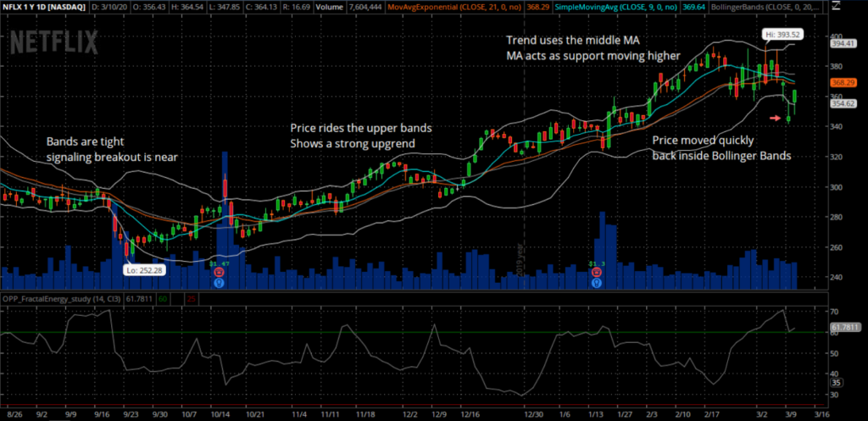Screen dimensions: 868x421
Task: Click the 8/26 date on time axis
Action: [15, 414]
